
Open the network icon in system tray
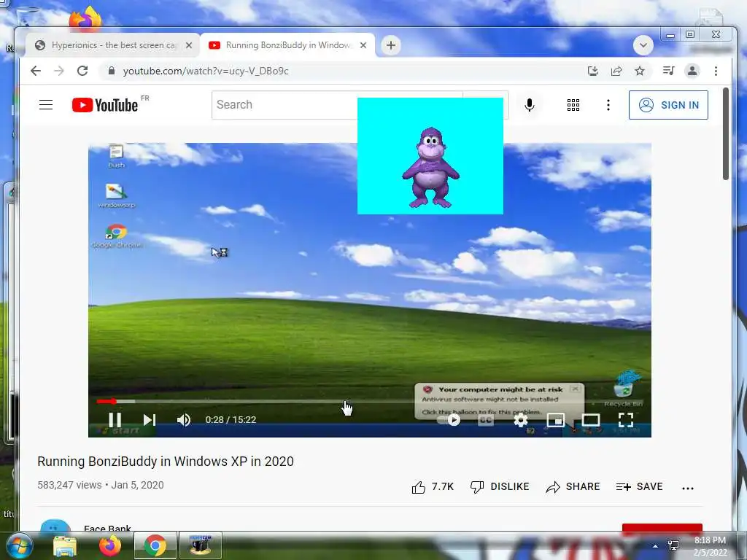(673, 545)
